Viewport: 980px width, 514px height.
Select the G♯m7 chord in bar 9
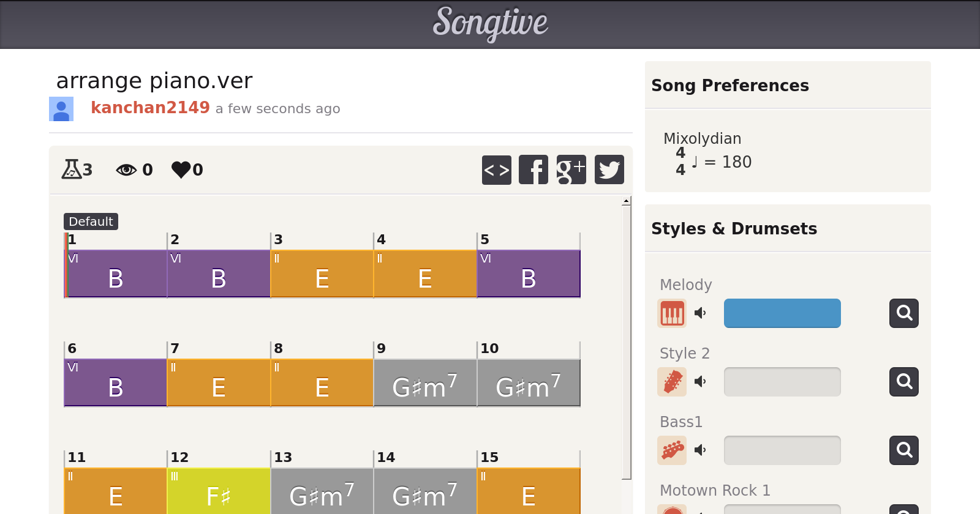click(425, 383)
